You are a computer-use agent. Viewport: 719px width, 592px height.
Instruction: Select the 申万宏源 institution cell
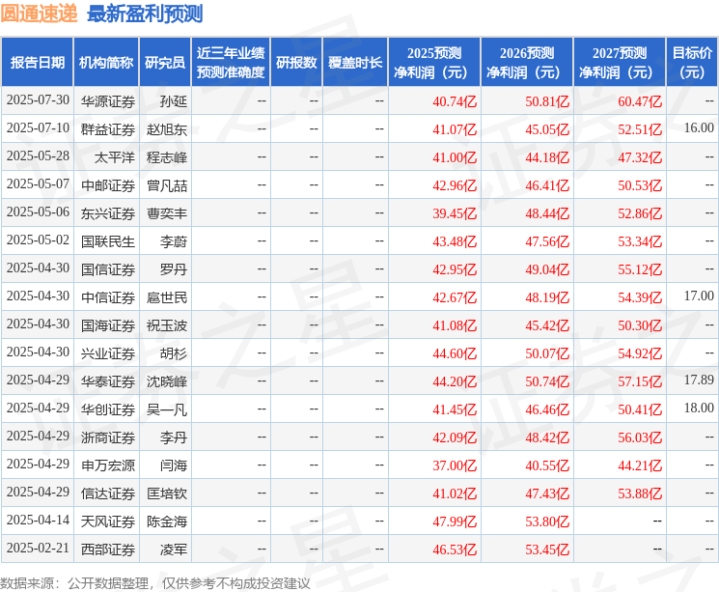pyautogui.click(x=108, y=465)
